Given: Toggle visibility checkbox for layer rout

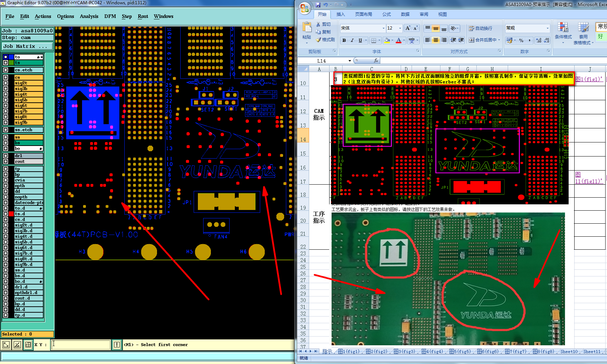Looking at the screenshot, I should coord(6,161).
